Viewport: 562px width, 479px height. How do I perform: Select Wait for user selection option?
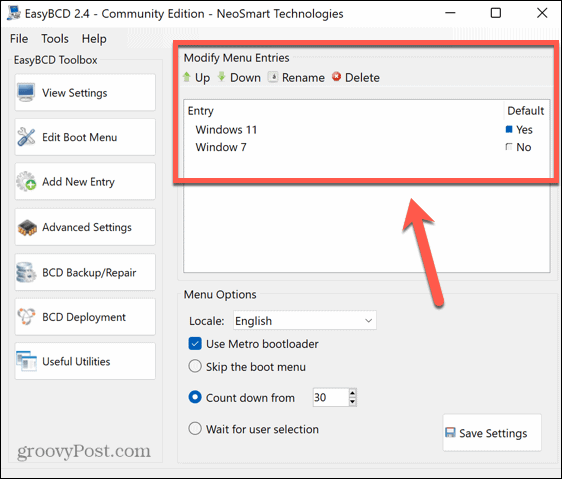195,428
